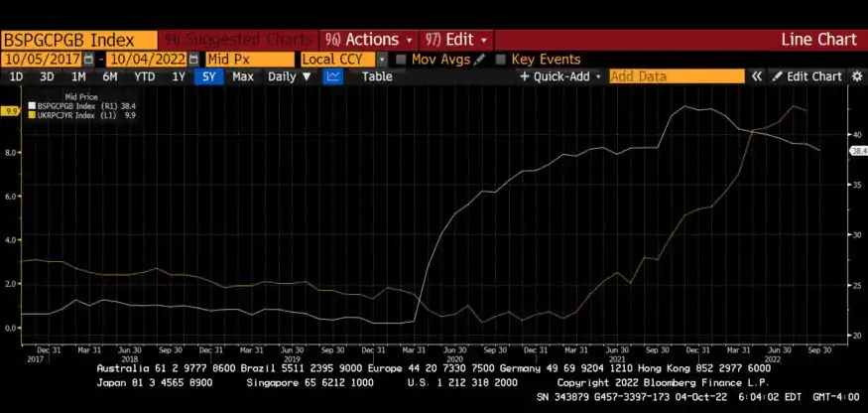Switch to Table view

point(377,76)
